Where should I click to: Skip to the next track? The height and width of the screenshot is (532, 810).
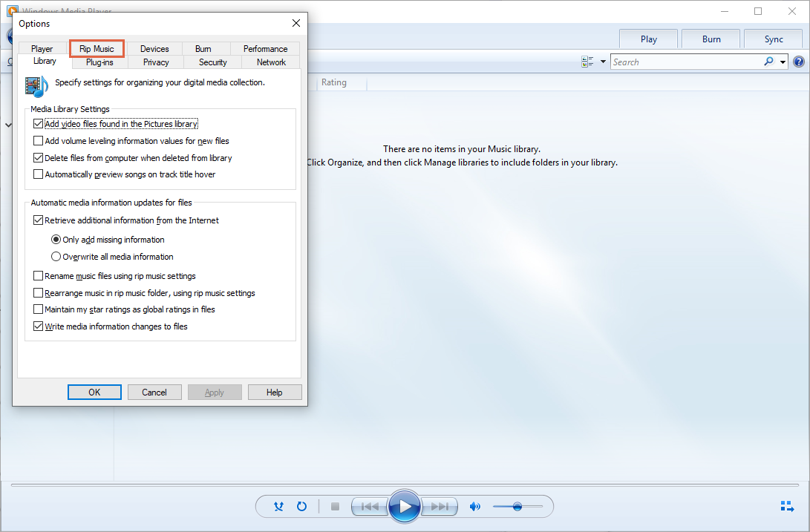[440, 507]
